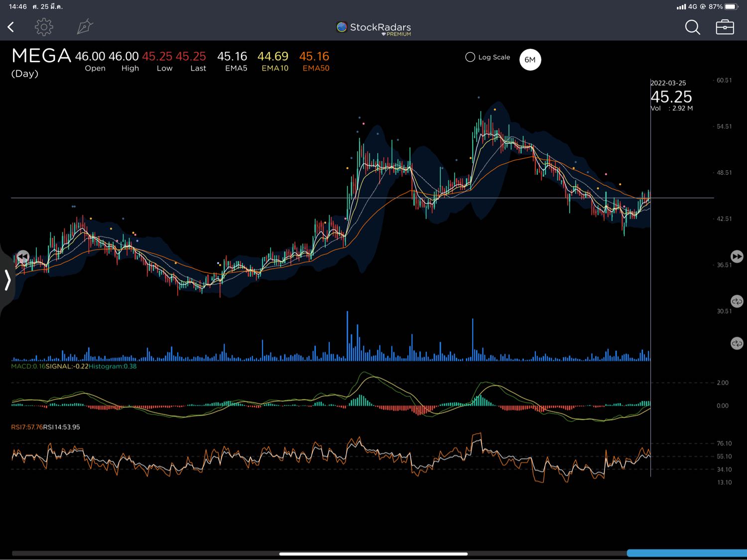Screen dimensions: 747x560
Task: Tap the High price label
Action: tap(130, 68)
